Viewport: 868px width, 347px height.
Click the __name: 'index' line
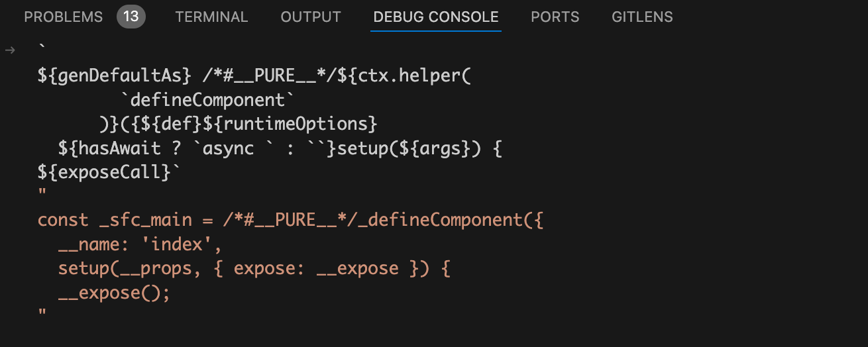pyautogui.click(x=140, y=244)
